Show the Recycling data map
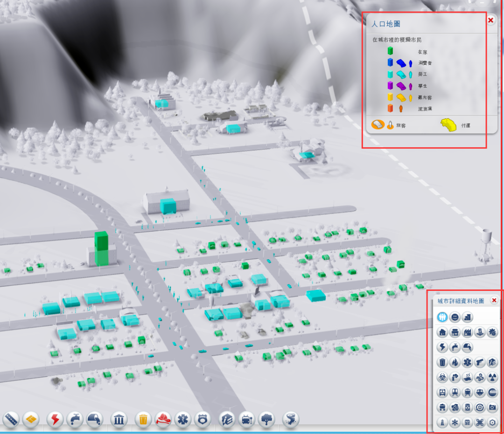This screenshot has height=434, width=504. click(480, 407)
